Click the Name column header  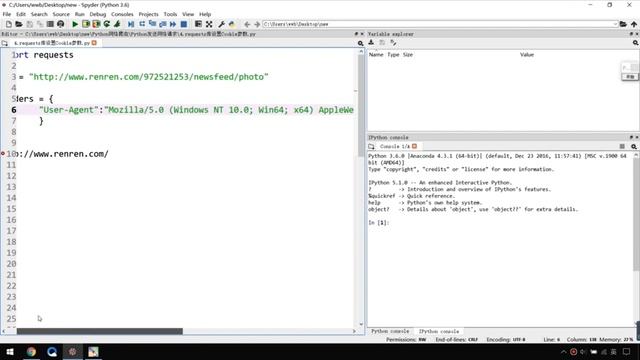(x=376, y=55)
